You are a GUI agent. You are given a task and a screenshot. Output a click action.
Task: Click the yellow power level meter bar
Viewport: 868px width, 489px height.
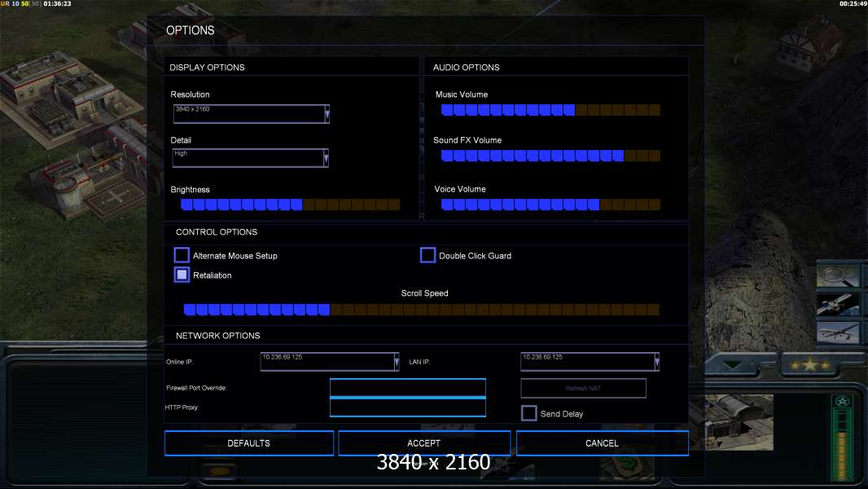coord(843,456)
